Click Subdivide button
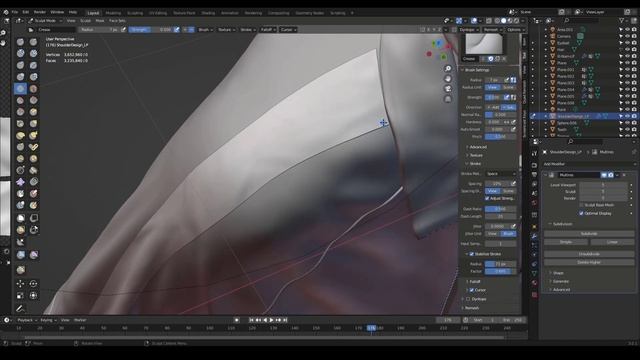640x360 pixels. coord(589,234)
